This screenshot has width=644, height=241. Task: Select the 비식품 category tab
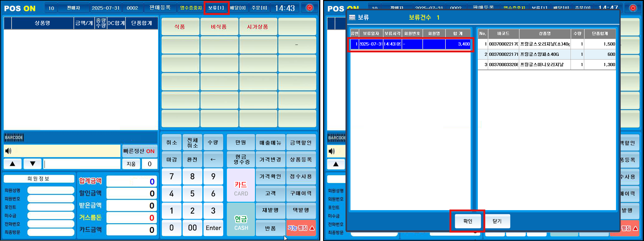point(219,27)
